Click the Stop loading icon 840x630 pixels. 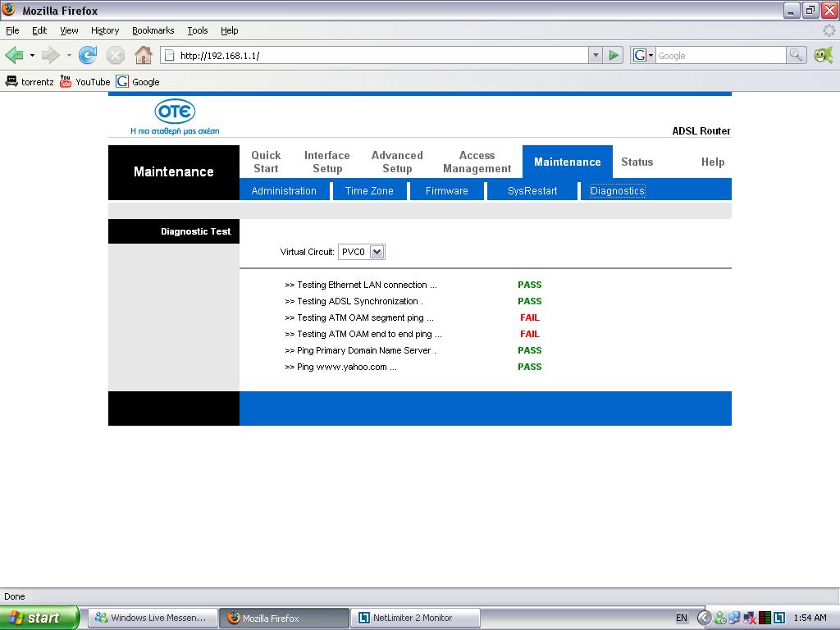[115, 55]
